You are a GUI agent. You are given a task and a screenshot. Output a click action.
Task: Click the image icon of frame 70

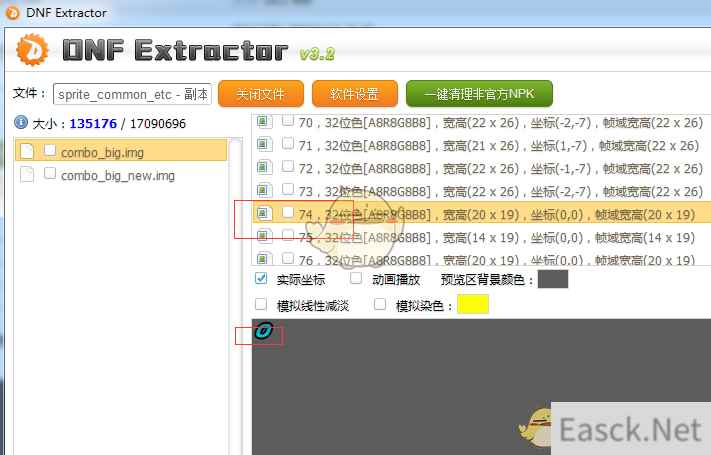click(x=264, y=122)
